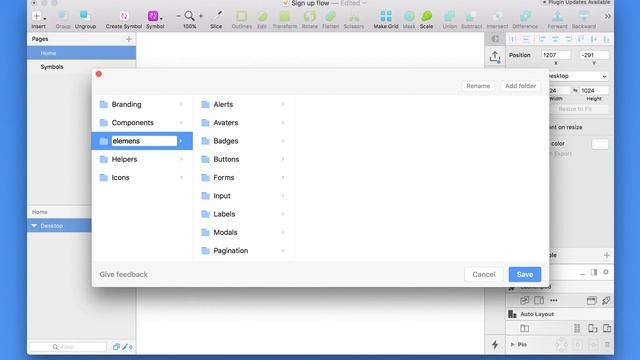This screenshot has height=360, width=640.
Task: Open the Alerts folder
Action: [244, 104]
